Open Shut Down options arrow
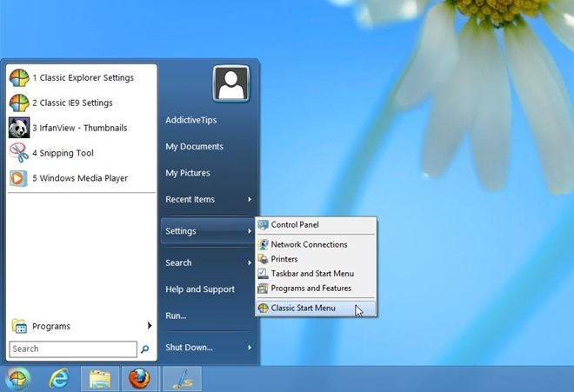The width and height of the screenshot is (574, 392). click(x=250, y=348)
